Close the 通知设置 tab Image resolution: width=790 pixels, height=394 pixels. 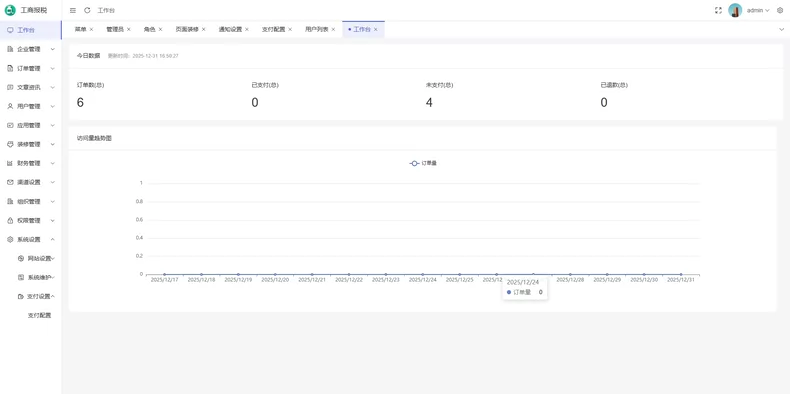tap(247, 29)
